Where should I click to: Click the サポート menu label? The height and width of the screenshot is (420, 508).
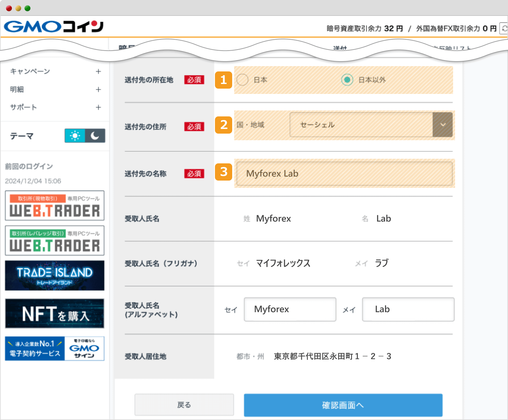tap(23, 107)
